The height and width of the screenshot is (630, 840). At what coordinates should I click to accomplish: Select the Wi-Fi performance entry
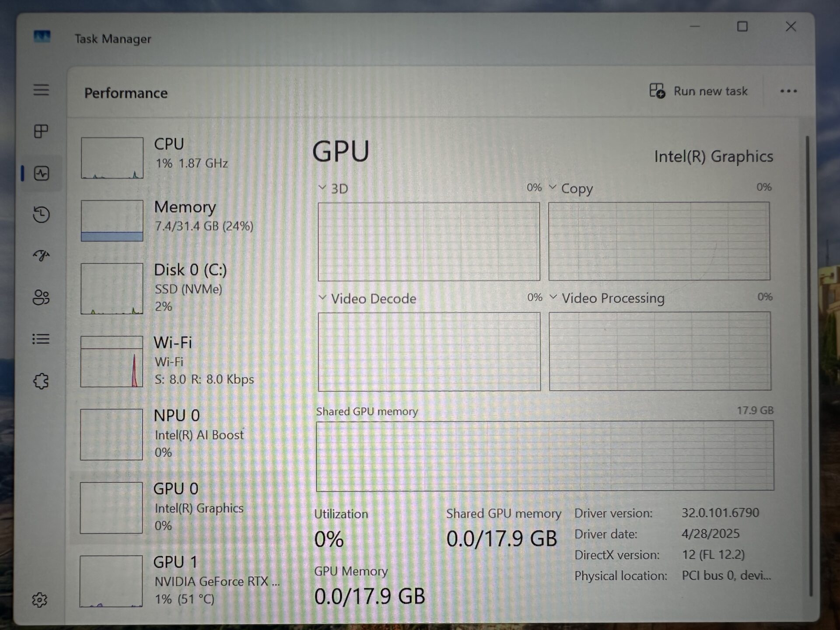tap(175, 361)
